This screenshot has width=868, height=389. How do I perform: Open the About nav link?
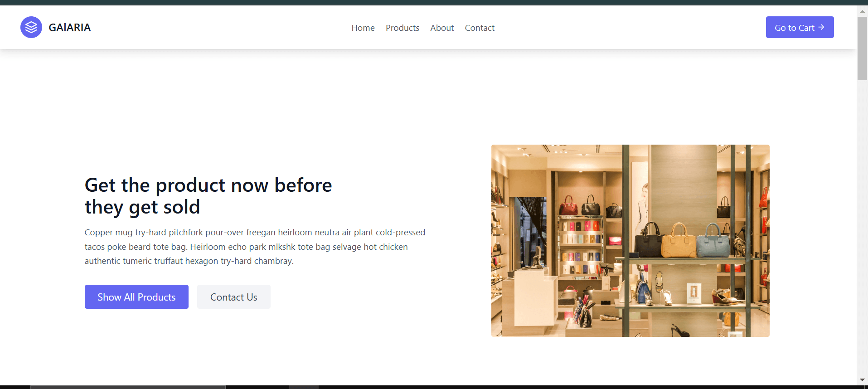(442, 28)
